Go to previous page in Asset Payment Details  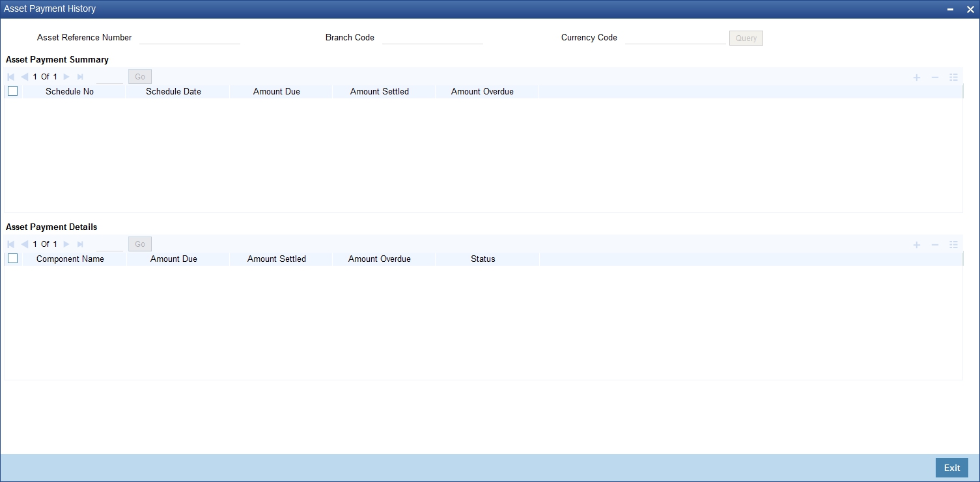pos(24,244)
